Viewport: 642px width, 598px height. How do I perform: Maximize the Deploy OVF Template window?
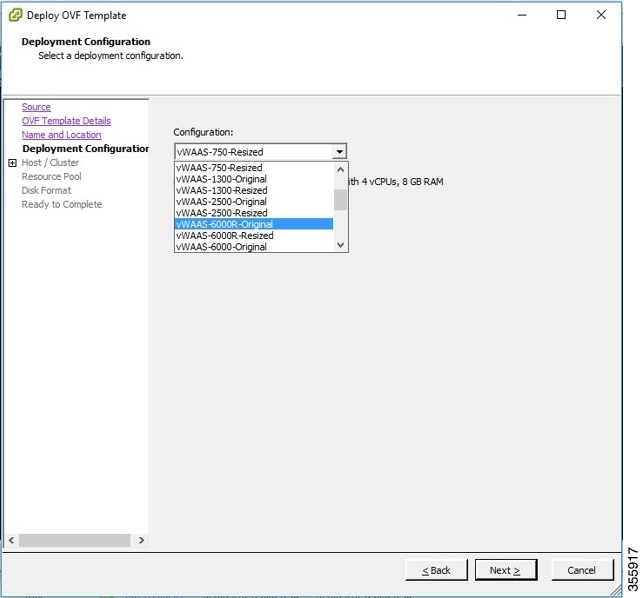pyautogui.click(x=561, y=15)
